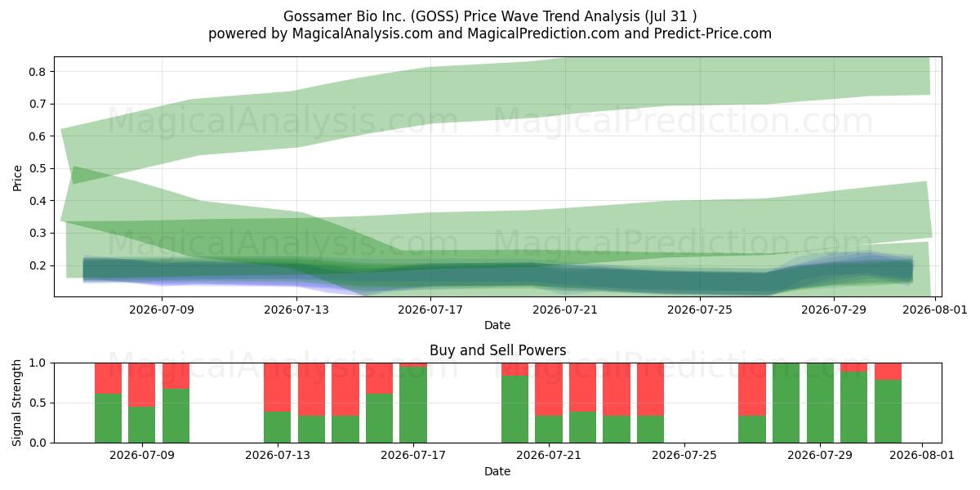Screen dimensions: 980x490
Task: Click 2026-07-13 tick under the bar chart
Action: point(278,456)
